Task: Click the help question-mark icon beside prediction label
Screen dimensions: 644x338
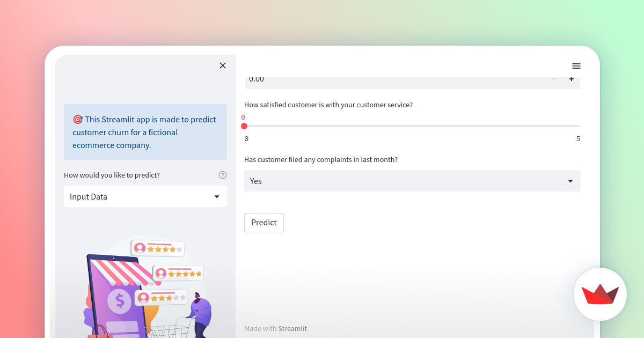Action: [x=223, y=174]
